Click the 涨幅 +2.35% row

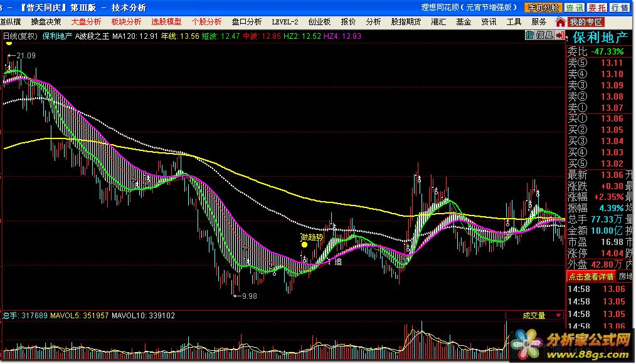tap(595, 197)
